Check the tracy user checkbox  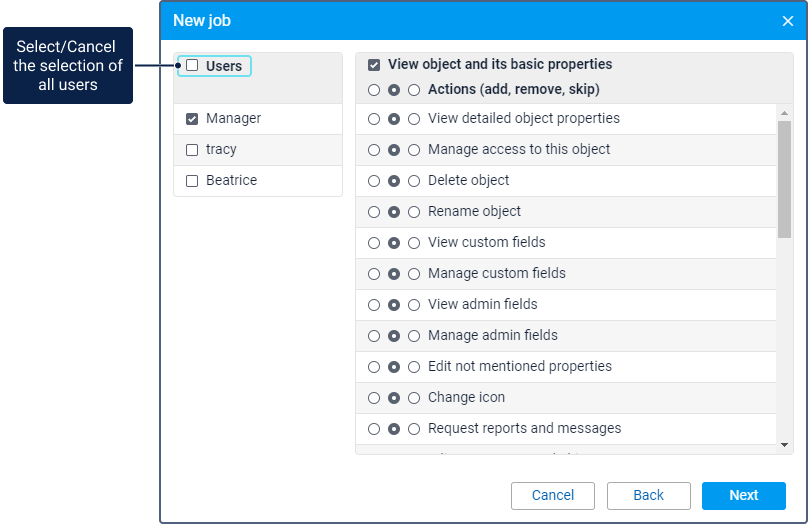pos(192,150)
